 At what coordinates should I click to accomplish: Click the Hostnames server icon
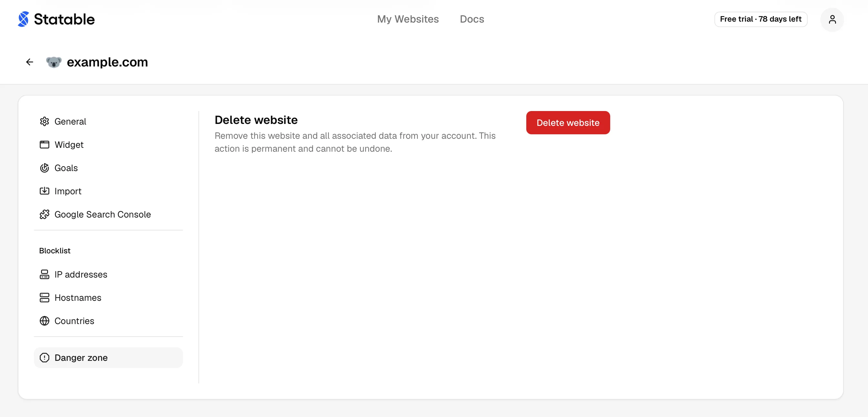coord(45,298)
